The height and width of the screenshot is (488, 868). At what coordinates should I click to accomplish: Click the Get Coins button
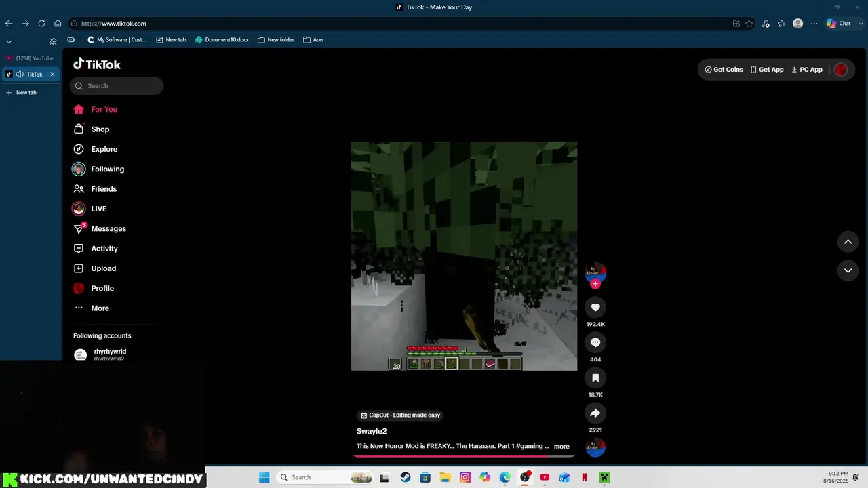point(724,70)
